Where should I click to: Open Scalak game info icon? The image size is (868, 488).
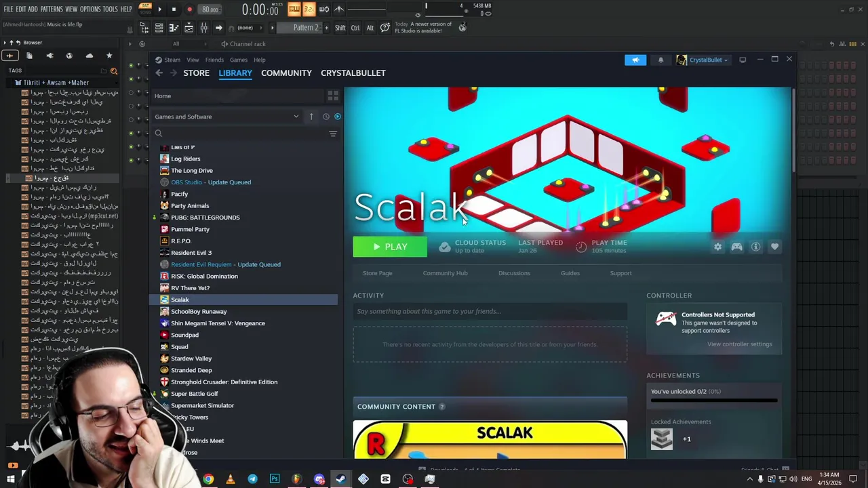755,247
